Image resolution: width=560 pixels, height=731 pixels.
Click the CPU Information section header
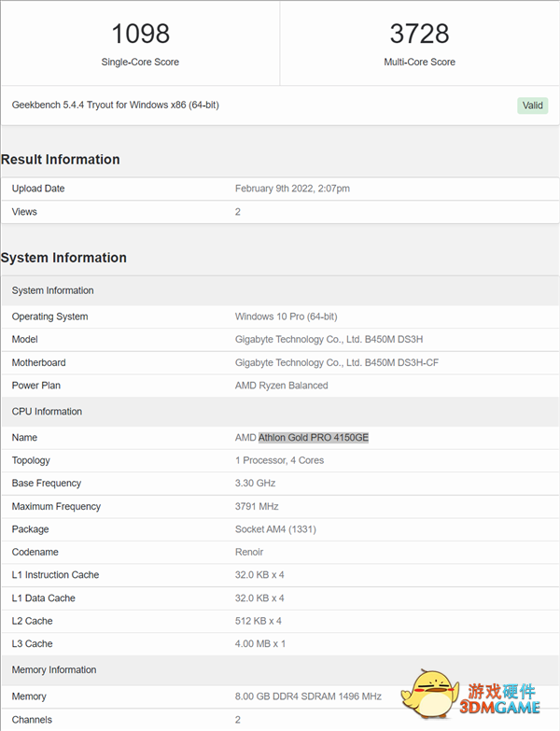click(x=280, y=412)
